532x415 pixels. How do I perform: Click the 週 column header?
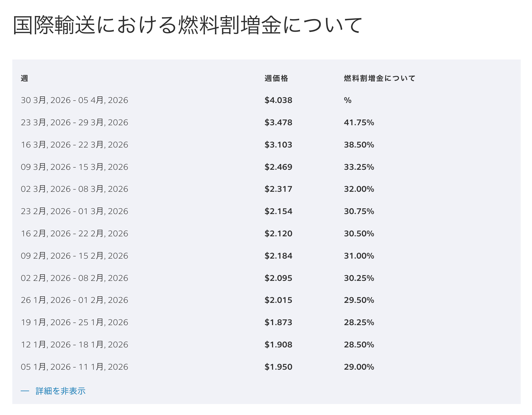pyautogui.click(x=24, y=78)
